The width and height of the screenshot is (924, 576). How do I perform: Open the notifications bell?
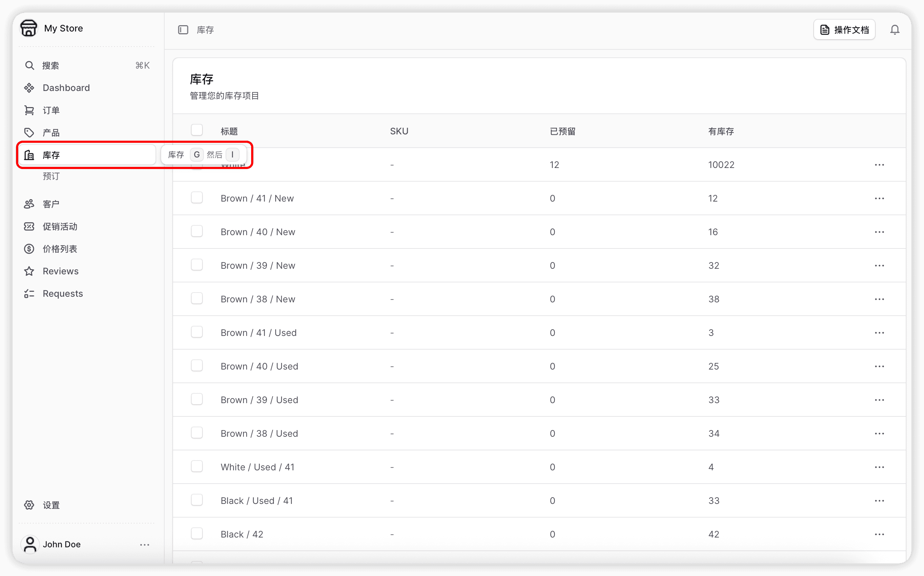point(895,30)
